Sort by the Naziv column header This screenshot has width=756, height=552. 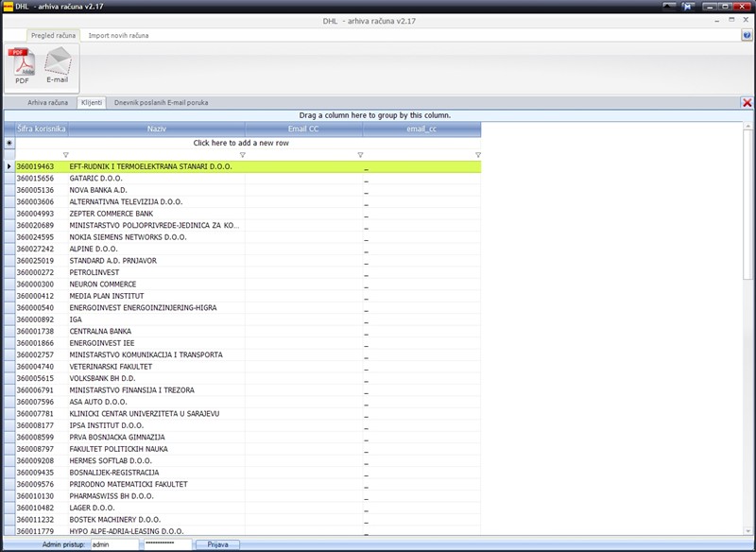click(157, 129)
